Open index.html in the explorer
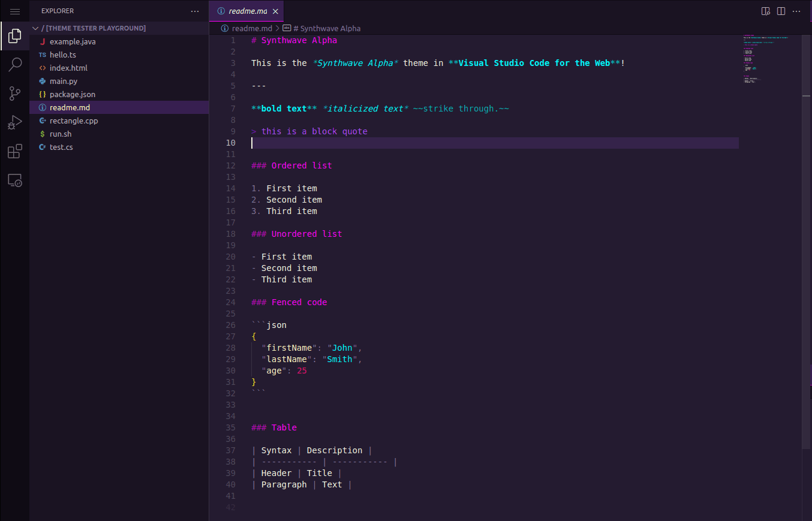 click(119, 68)
